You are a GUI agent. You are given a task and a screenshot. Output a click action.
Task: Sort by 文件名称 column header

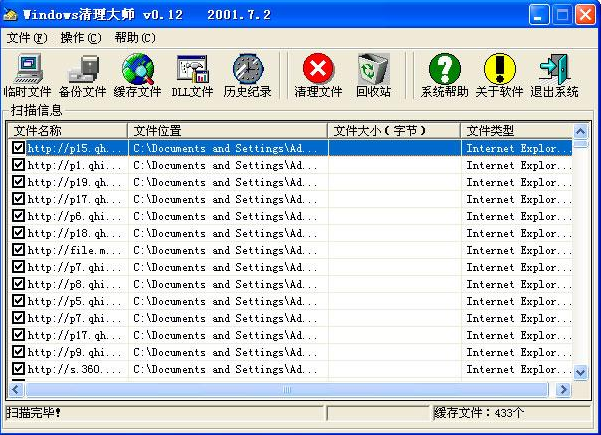[x=68, y=131]
